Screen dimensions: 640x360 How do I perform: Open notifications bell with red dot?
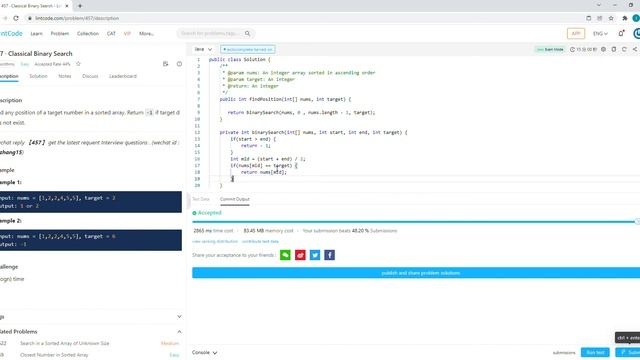tap(621, 33)
